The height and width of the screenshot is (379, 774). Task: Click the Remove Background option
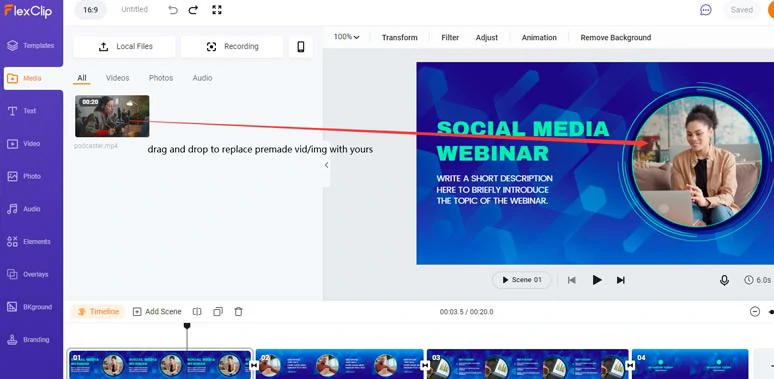[616, 38]
